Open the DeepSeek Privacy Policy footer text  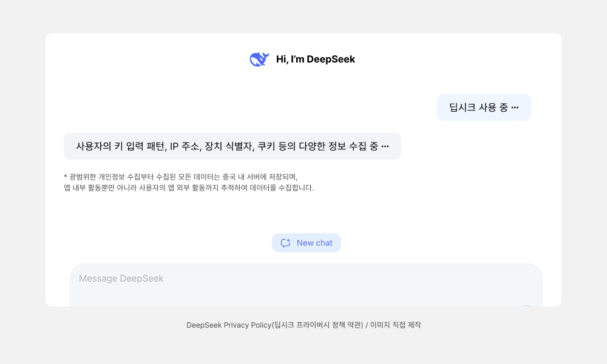(229, 325)
